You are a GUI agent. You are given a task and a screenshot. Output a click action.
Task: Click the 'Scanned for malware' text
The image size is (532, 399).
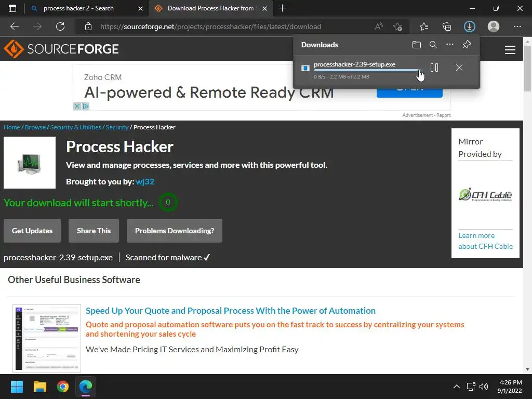(x=168, y=258)
